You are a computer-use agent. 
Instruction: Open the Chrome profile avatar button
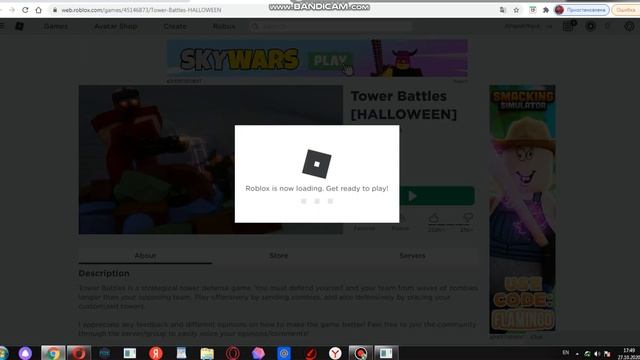582,10
